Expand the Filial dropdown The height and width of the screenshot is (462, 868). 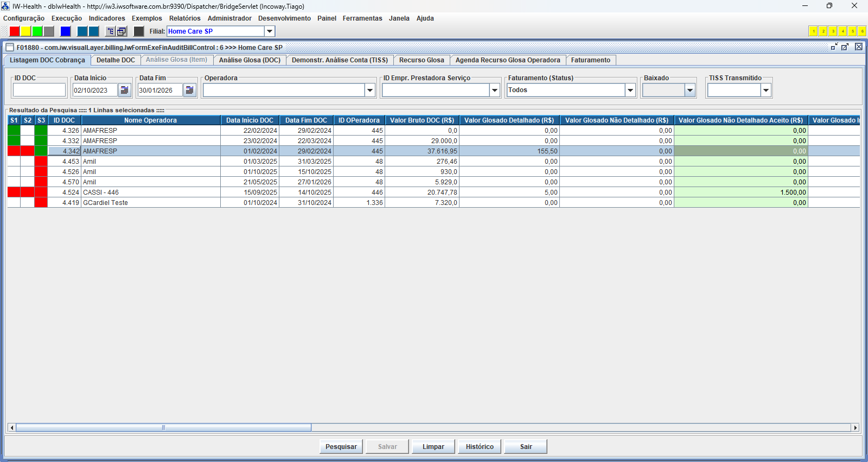tap(270, 31)
